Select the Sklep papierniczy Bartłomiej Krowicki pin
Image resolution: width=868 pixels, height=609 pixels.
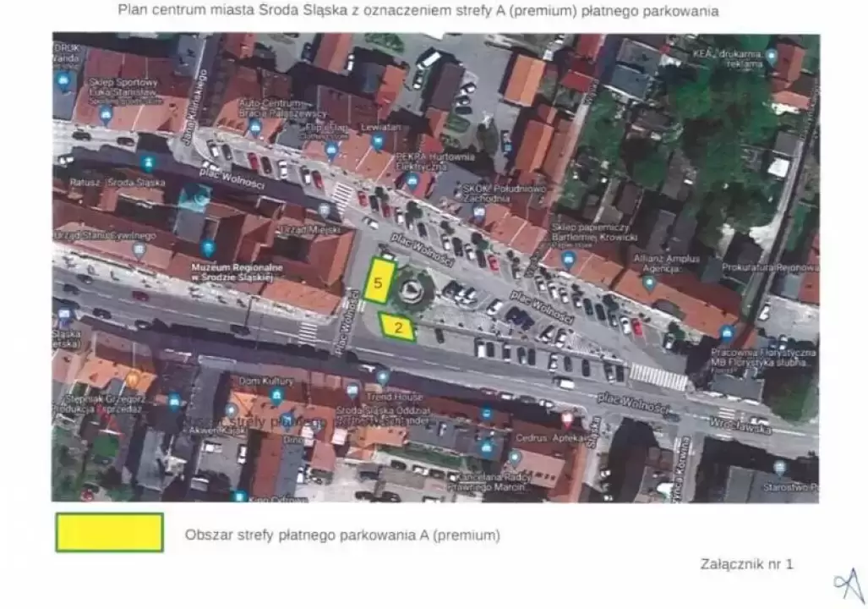click(569, 257)
